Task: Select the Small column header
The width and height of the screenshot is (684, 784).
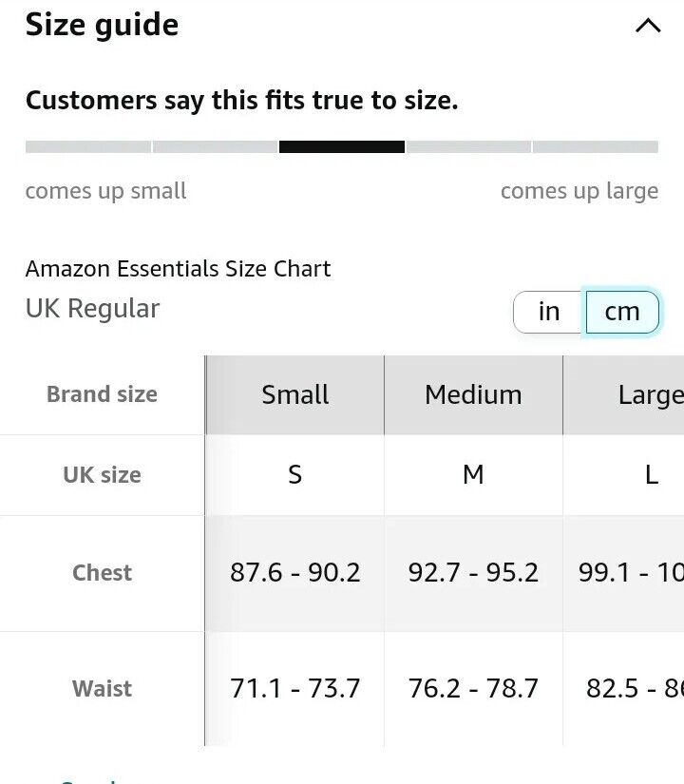Action: tap(295, 395)
